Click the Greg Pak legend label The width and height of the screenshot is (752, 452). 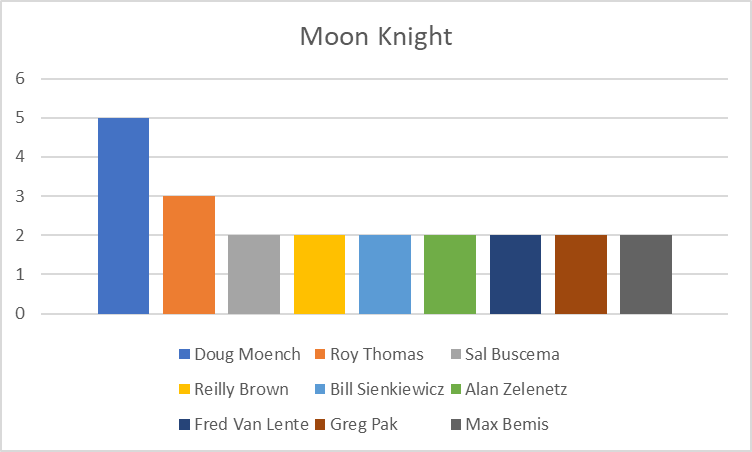364,424
